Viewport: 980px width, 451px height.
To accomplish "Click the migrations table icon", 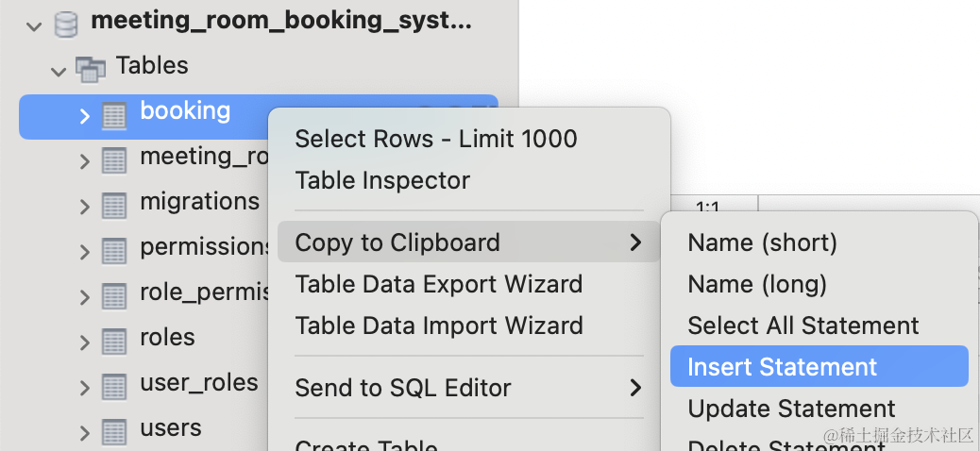I will click(114, 204).
